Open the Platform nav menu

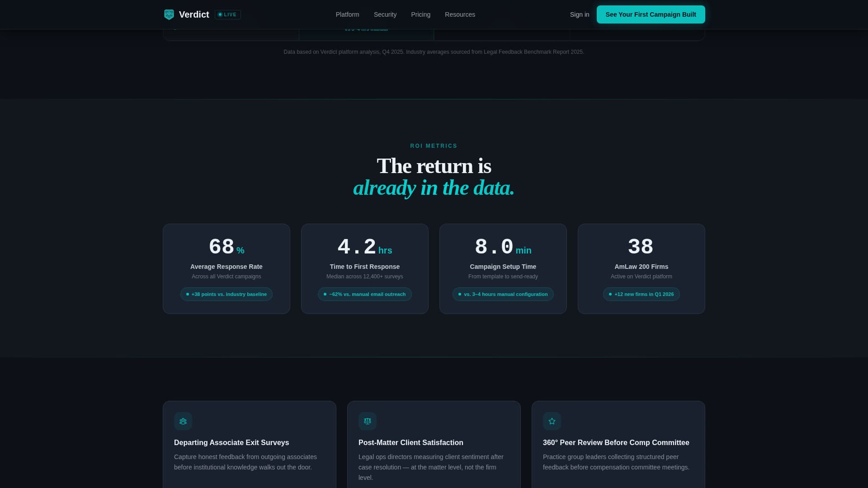(347, 14)
